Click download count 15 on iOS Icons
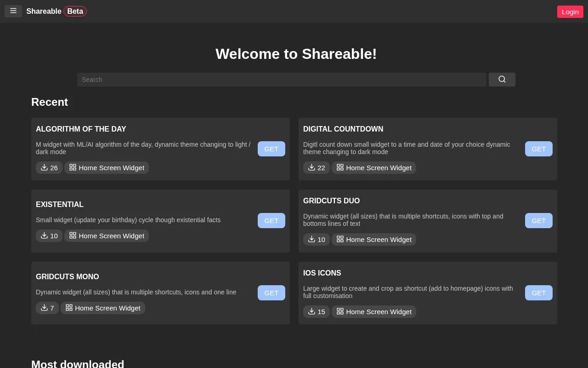This screenshot has height=368, width=588. 317,312
